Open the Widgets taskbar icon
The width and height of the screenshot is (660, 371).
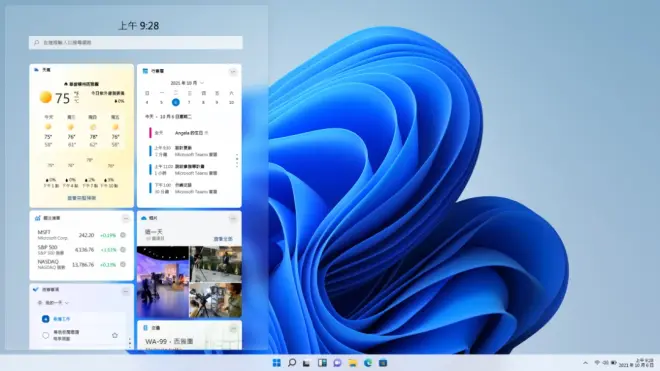[322, 363]
